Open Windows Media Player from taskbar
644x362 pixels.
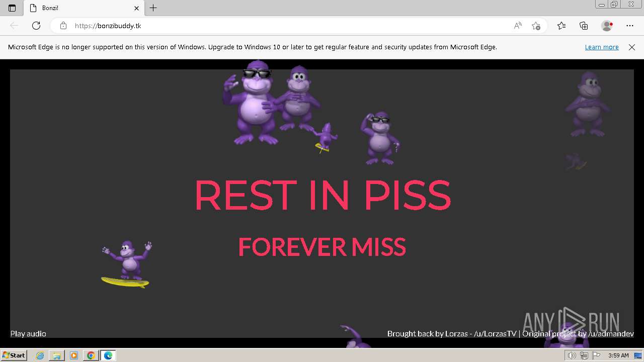point(74,355)
